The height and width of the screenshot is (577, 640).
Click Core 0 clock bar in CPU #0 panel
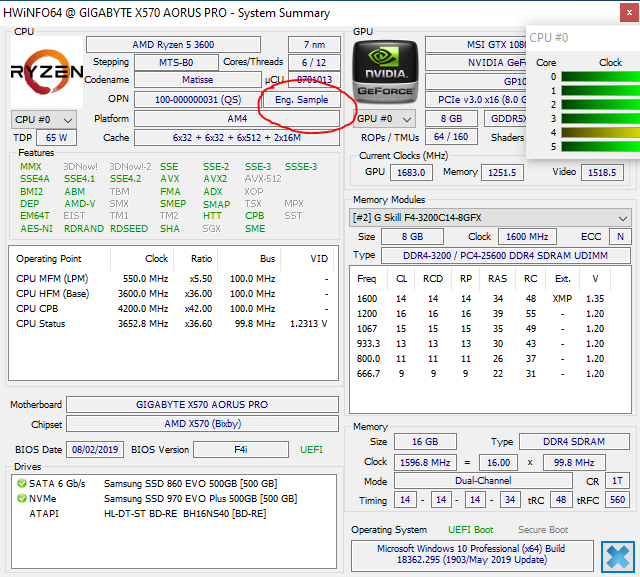[x=600, y=77]
